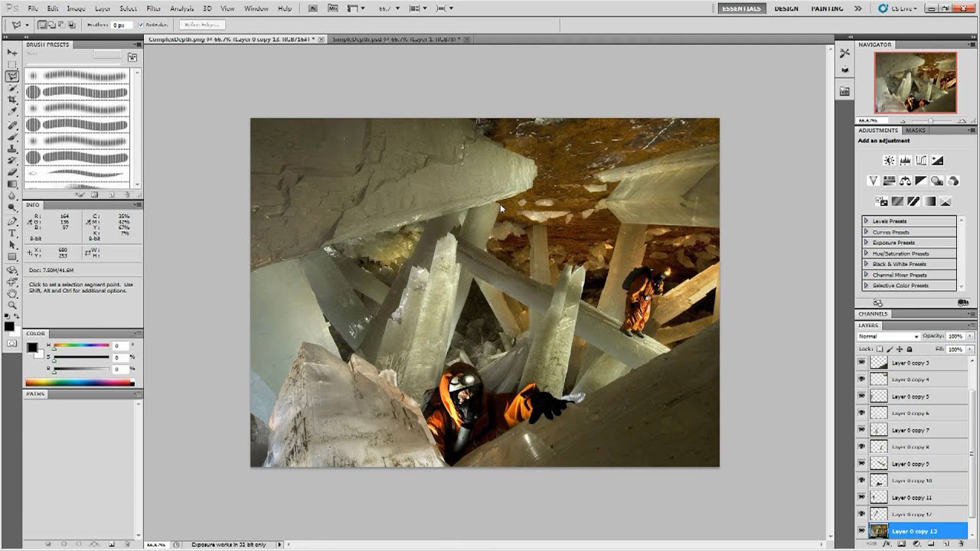Open the Filter menu
The width and height of the screenshot is (980, 551).
(153, 8)
